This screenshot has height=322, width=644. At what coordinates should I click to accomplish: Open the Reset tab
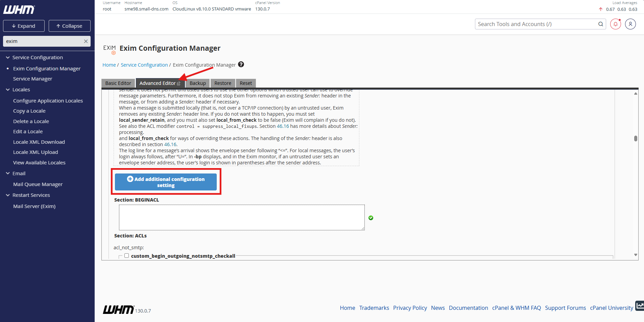point(246,83)
